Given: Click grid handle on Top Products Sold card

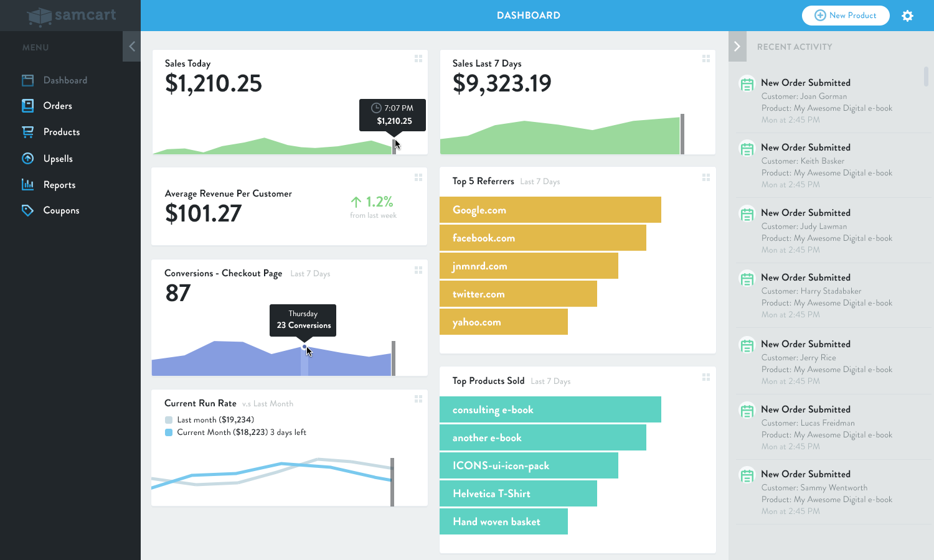Looking at the screenshot, I should [706, 377].
